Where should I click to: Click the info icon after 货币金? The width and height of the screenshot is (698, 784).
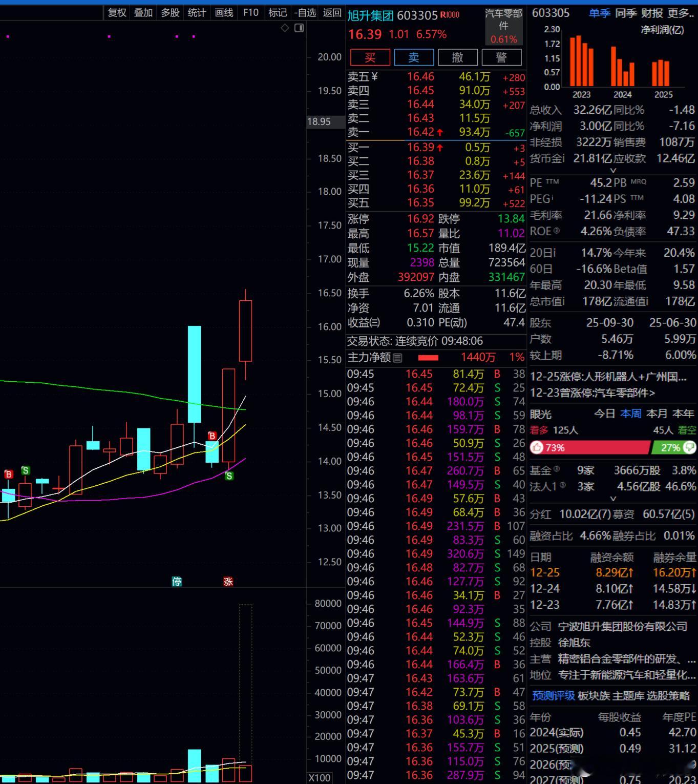click(x=563, y=158)
